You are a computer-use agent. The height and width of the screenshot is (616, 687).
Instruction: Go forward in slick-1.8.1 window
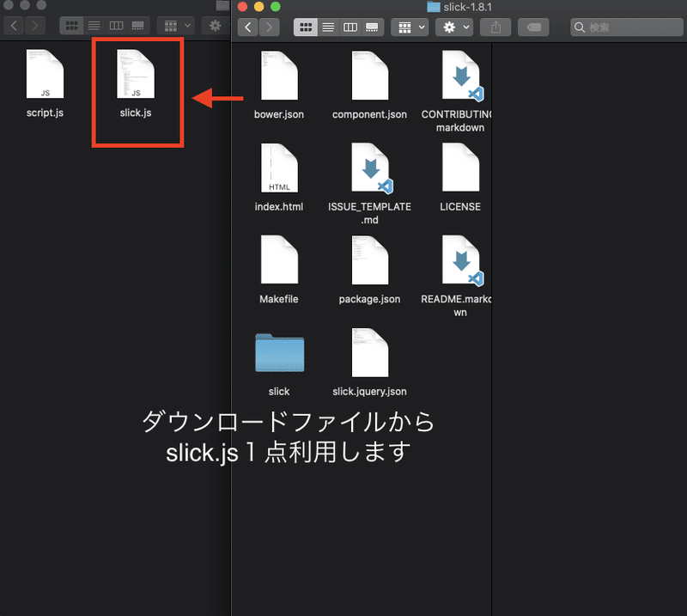269,27
